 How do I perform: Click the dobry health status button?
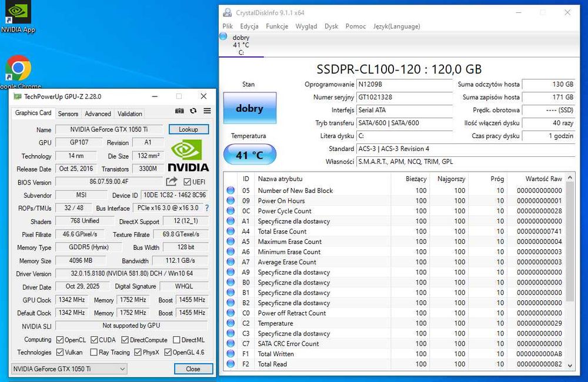(250, 108)
